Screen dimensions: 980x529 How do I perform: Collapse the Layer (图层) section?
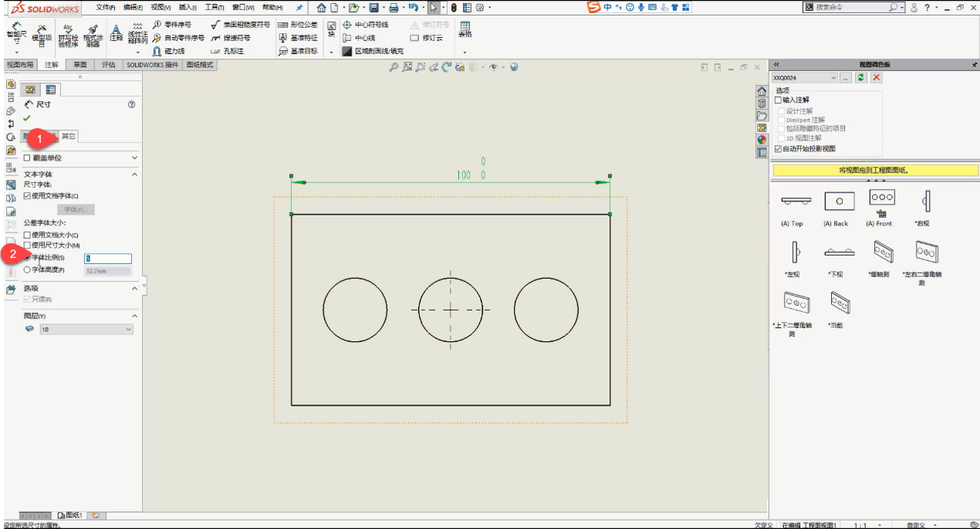pyautogui.click(x=134, y=316)
